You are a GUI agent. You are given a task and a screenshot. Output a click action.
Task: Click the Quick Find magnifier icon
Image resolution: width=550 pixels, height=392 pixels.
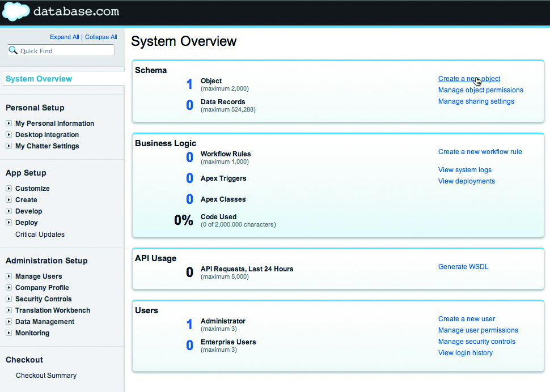point(13,50)
